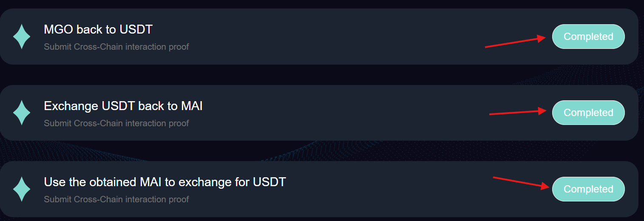Screen dimensions: 644x221
Task: Open the "Exchange USDT back to MAI" title
Action: [123, 106]
